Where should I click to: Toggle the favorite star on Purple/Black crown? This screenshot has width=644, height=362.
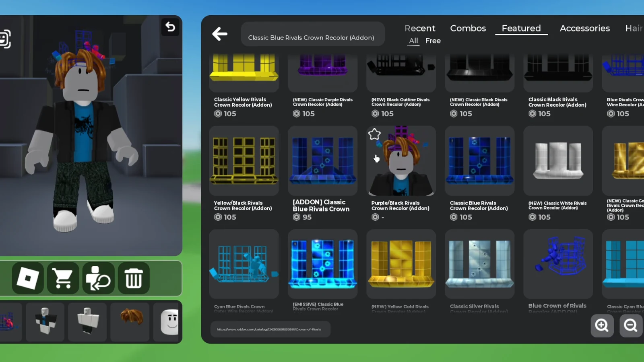coord(374,134)
